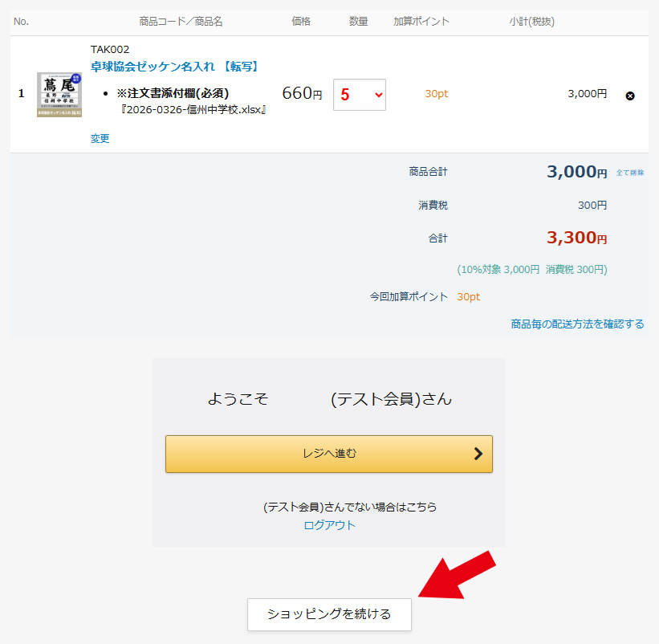Proceed to checkout via the レジへ進む label
Image resolution: width=659 pixels, height=644 pixels.
click(x=329, y=454)
